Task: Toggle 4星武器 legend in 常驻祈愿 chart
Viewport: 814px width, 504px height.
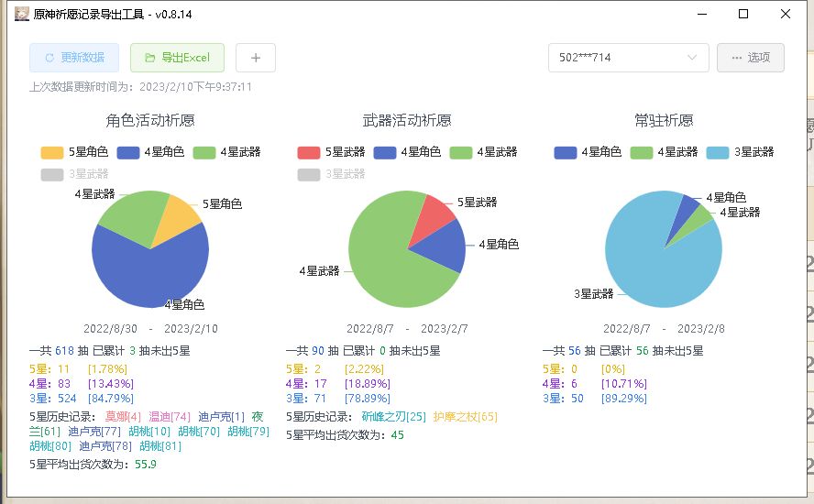Action: (664, 152)
